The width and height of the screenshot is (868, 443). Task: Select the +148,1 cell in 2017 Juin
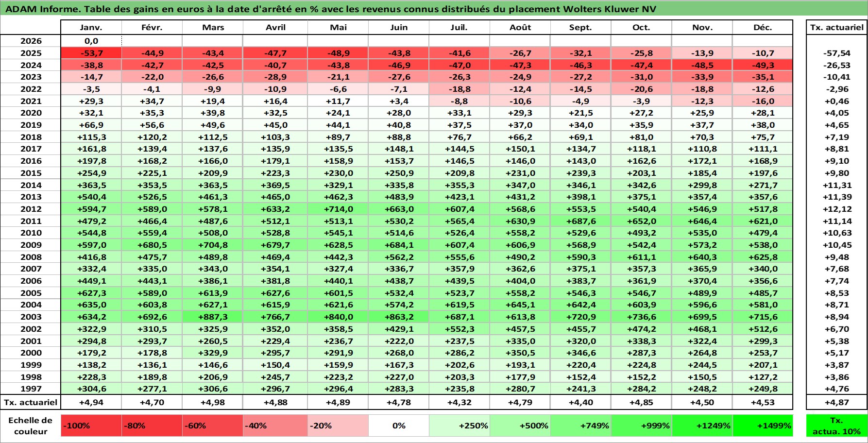coord(399,149)
